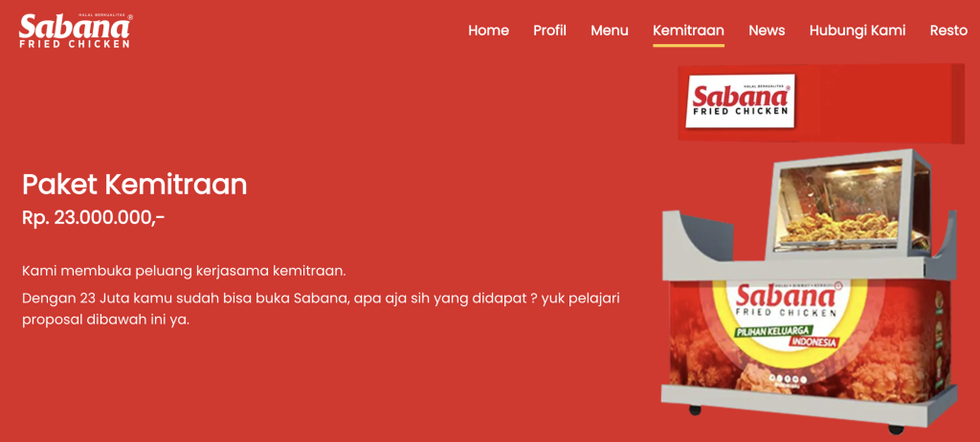The image size is (980, 442).
Task: Select the Kemitraan navigation tab
Action: [x=689, y=31]
